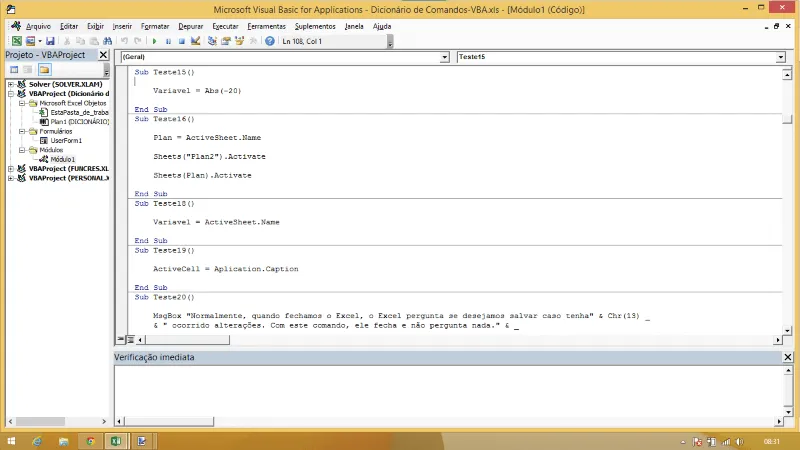Click the code window horizontal scrollbar thumb
The width and height of the screenshot is (800, 450).
[187, 340]
